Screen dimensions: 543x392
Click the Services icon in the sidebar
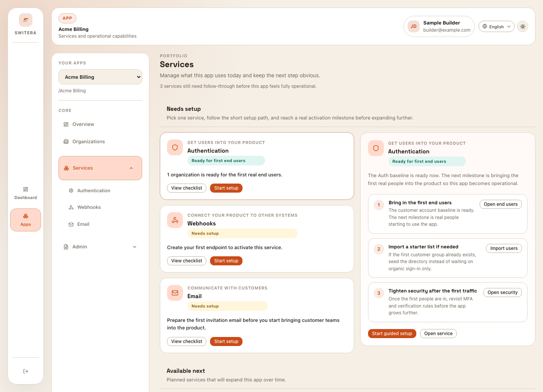click(66, 168)
